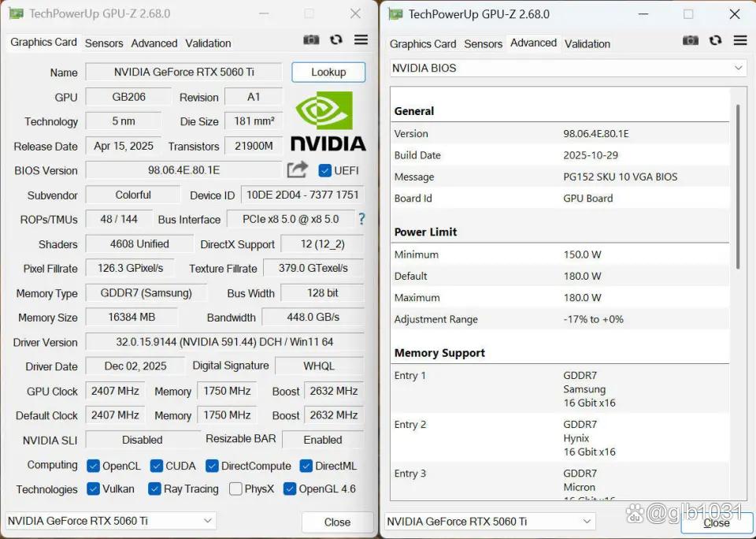This screenshot has width=756, height=539.
Task: Click the screenshot camera icon in right GPU-Z window
Action: coord(691,40)
